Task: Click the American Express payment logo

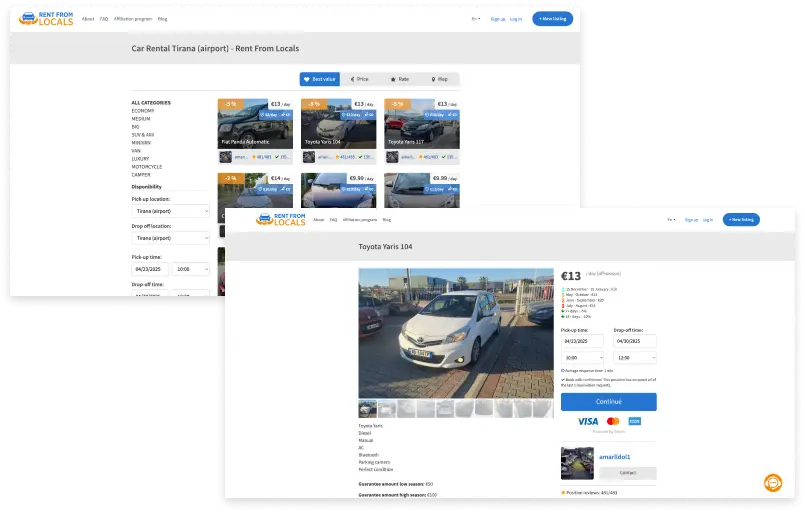Action: click(x=635, y=422)
